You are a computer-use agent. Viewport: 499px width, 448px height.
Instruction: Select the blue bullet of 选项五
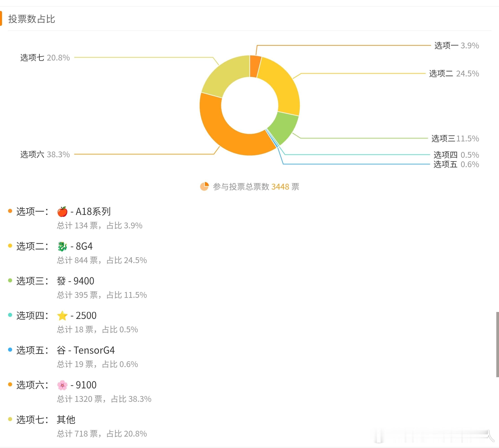tap(10, 350)
